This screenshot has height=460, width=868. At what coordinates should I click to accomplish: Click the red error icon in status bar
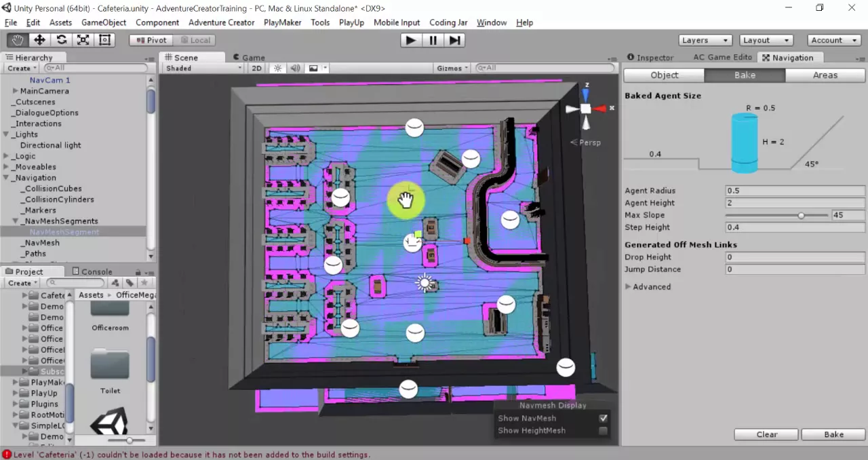click(x=7, y=455)
